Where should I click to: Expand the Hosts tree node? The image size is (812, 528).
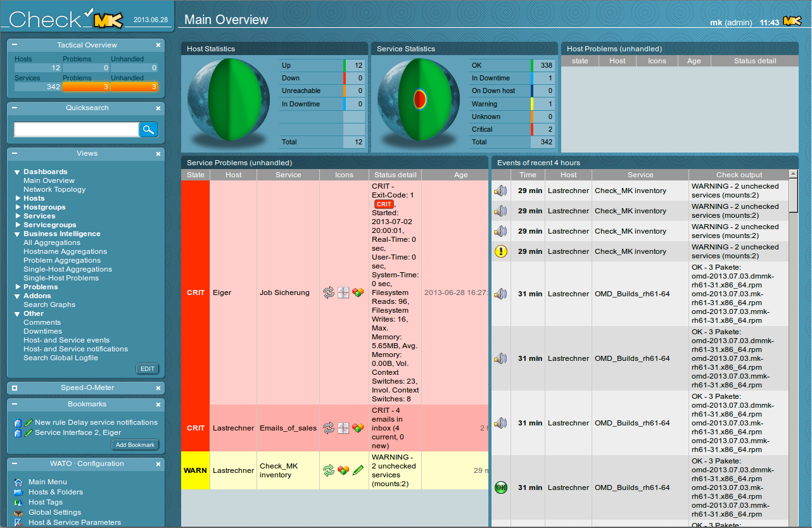point(18,198)
